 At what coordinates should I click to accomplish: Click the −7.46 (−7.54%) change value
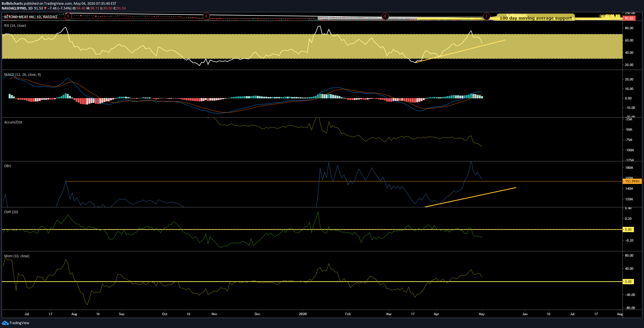[x=59, y=8]
